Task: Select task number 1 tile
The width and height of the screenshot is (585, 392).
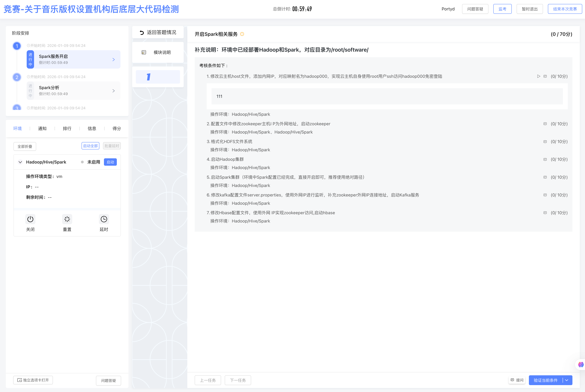Action: click(x=158, y=77)
